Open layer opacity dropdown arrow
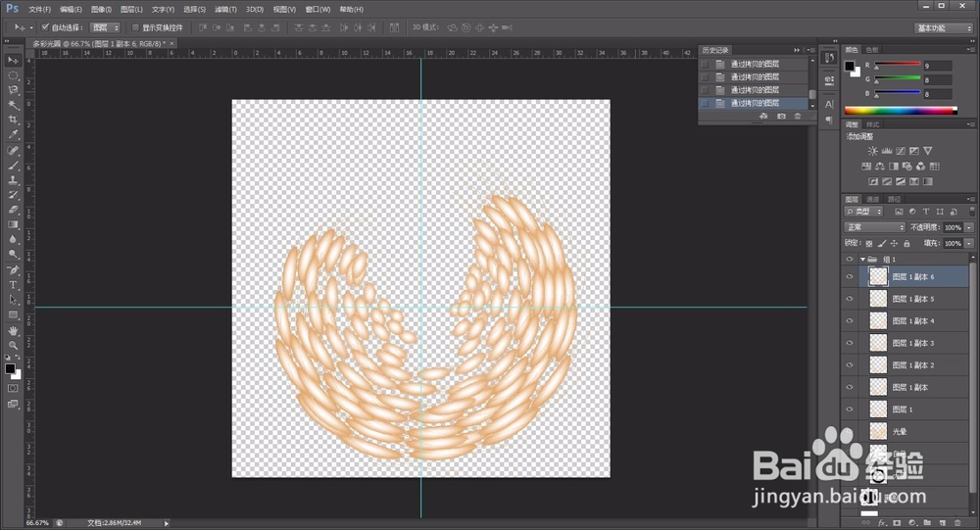The height and width of the screenshot is (530, 980). click(969, 227)
